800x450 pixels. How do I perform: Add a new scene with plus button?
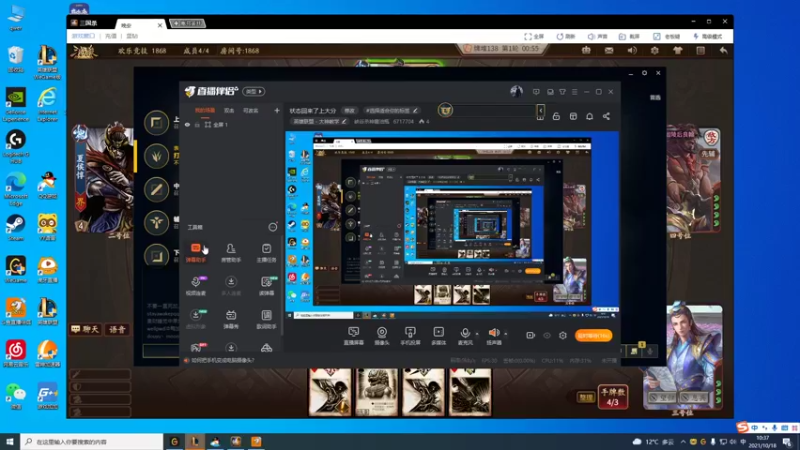[x=277, y=110]
